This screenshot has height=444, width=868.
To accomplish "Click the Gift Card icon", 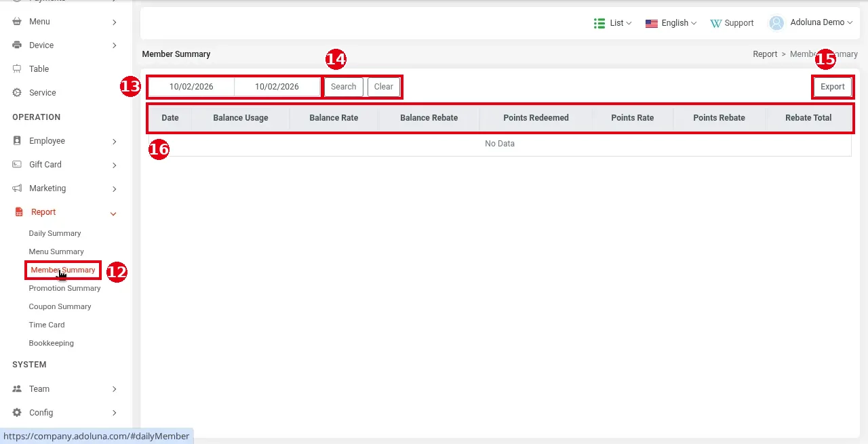I will (x=17, y=165).
